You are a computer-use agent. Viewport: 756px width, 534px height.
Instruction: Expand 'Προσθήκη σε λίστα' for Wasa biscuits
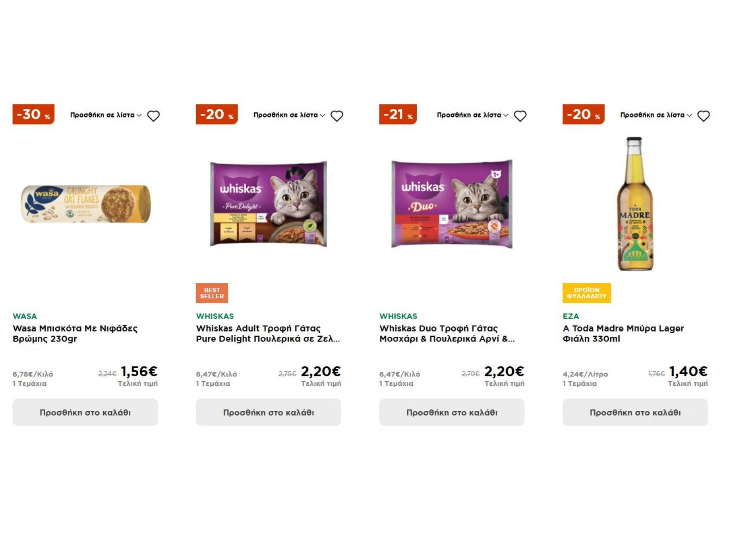point(106,115)
